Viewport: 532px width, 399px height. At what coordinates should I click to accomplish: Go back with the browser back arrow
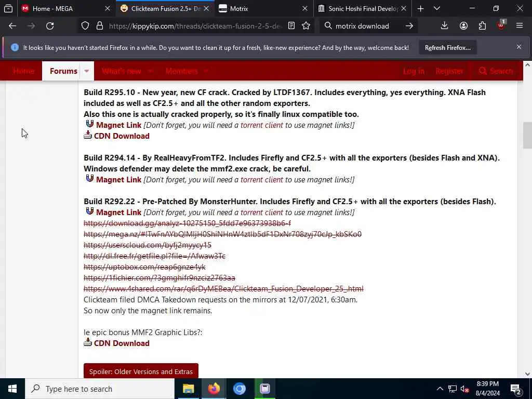coord(12,26)
